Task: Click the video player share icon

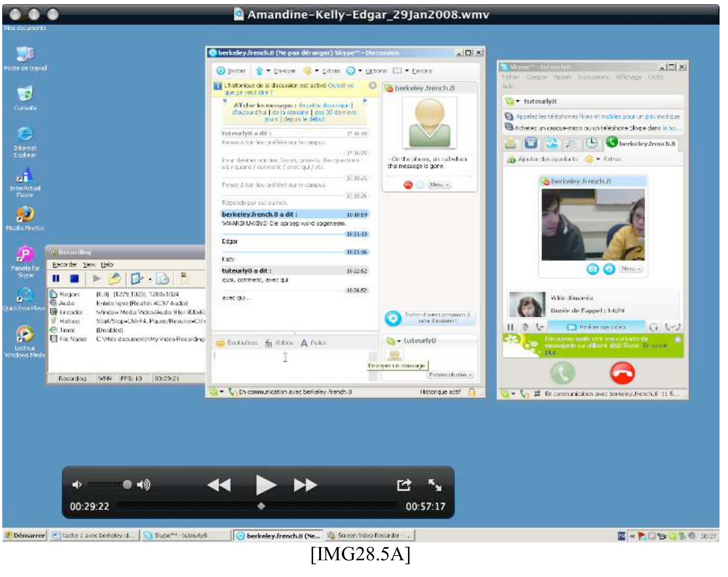Action: coord(404,485)
